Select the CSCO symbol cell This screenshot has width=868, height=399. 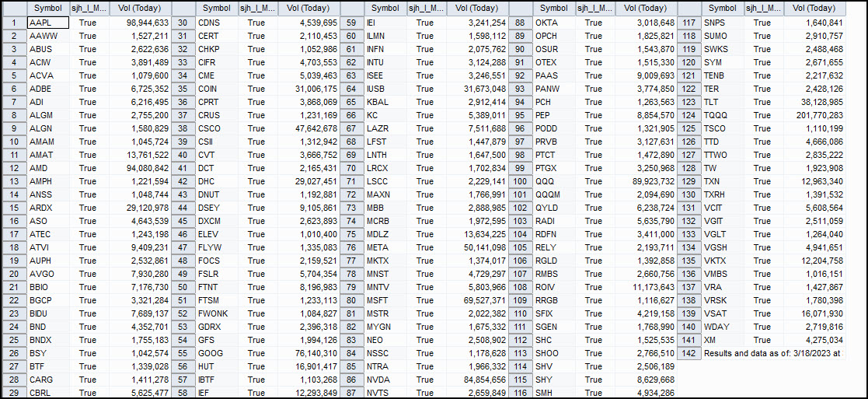[217, 128]
